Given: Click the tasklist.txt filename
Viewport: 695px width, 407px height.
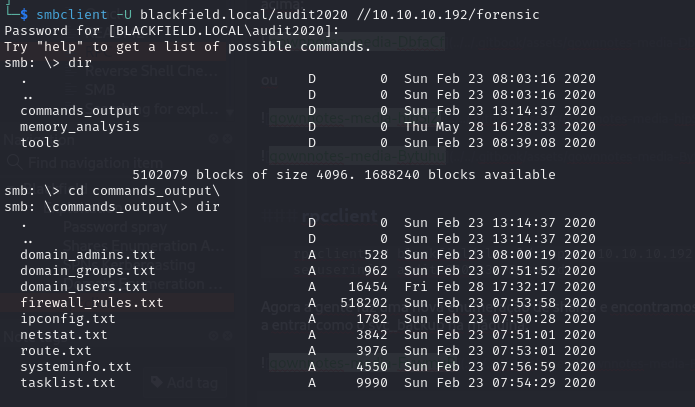Looking at the screenshot, I should coord(68,383).
